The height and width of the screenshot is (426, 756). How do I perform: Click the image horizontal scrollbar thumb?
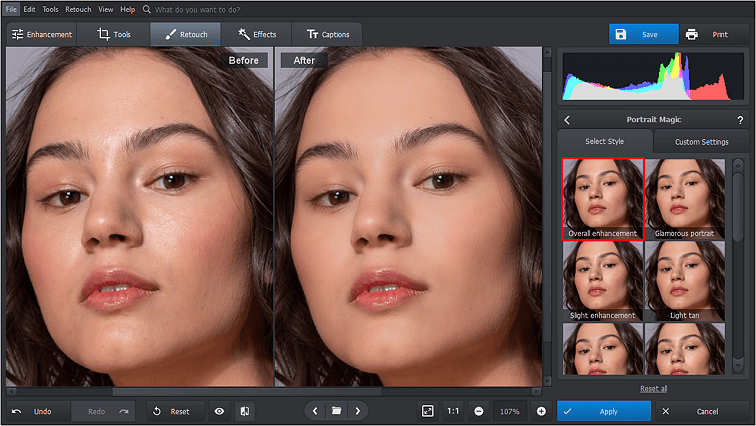(x=247, y=392)
